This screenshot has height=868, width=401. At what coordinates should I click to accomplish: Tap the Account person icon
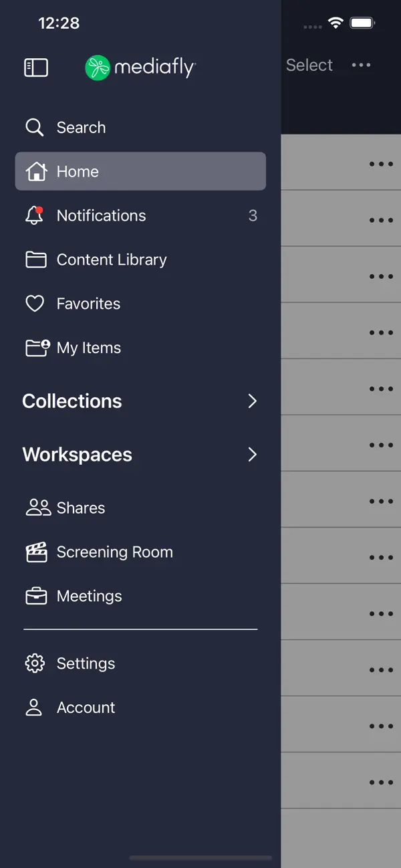click(34, 708)
